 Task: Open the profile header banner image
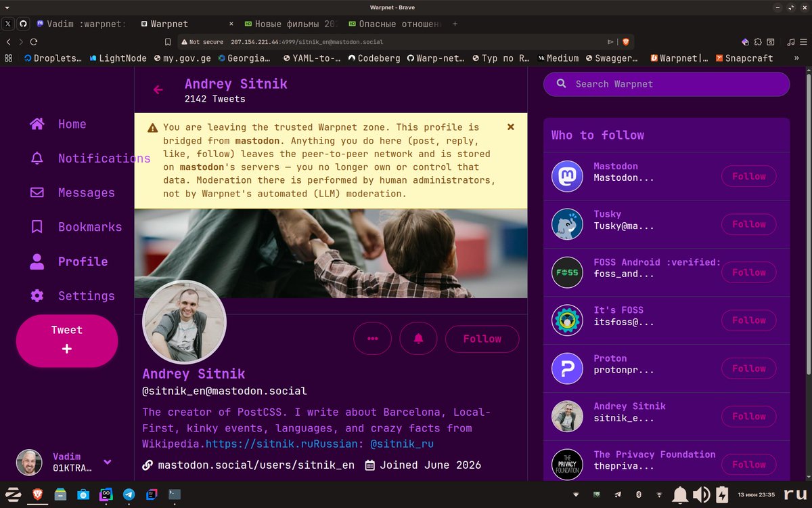331,253
